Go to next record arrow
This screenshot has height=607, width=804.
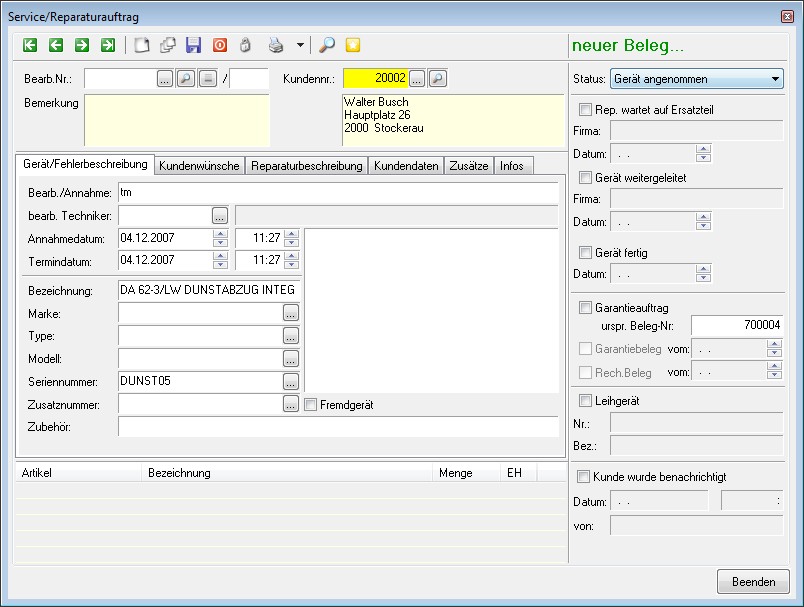pos(82,45)
